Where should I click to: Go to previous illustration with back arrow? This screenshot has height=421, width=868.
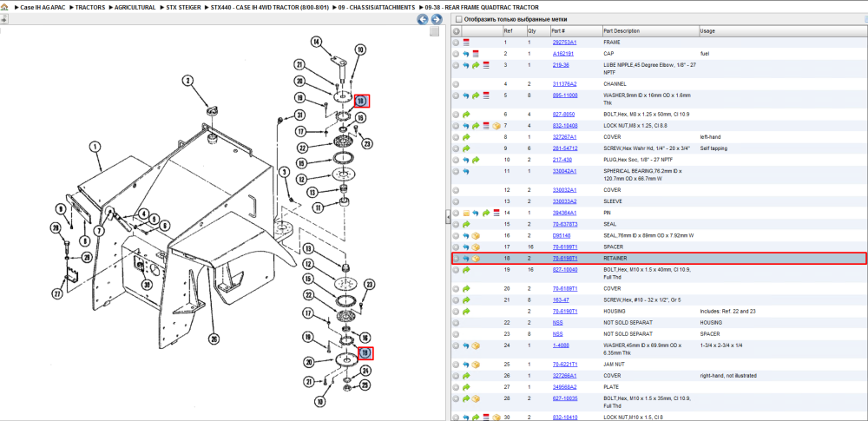point(423,20)
